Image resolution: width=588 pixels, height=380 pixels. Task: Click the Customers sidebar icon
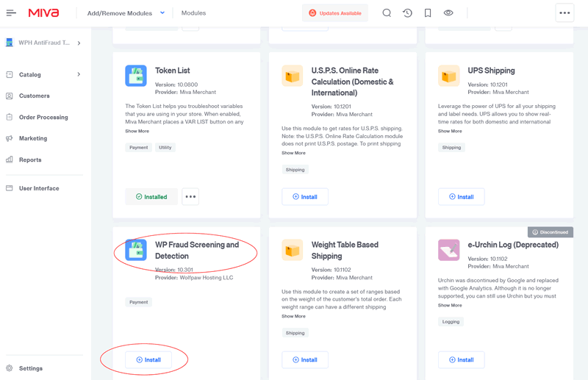(10, 96)
